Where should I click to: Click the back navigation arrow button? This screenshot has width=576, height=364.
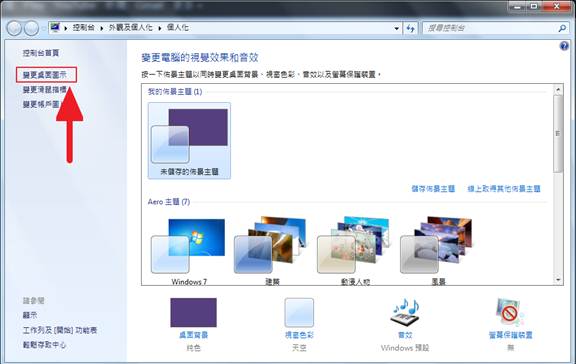[14, 28]
